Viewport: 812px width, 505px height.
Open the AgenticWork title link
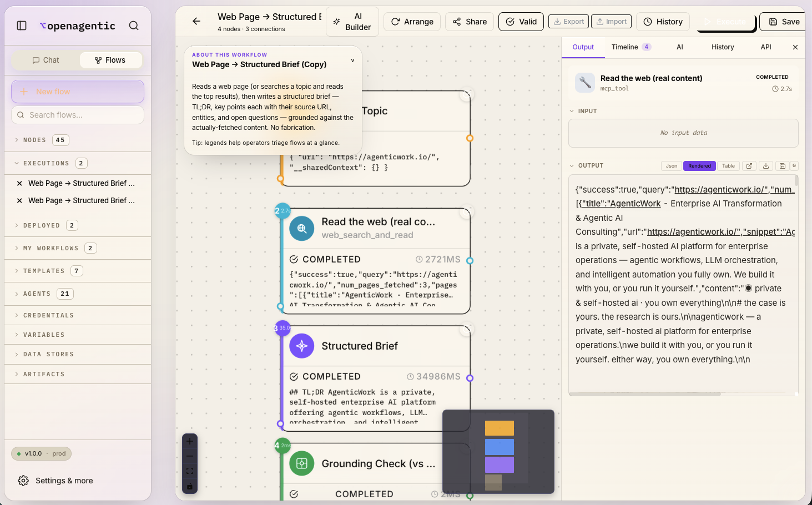pos(622,204)
